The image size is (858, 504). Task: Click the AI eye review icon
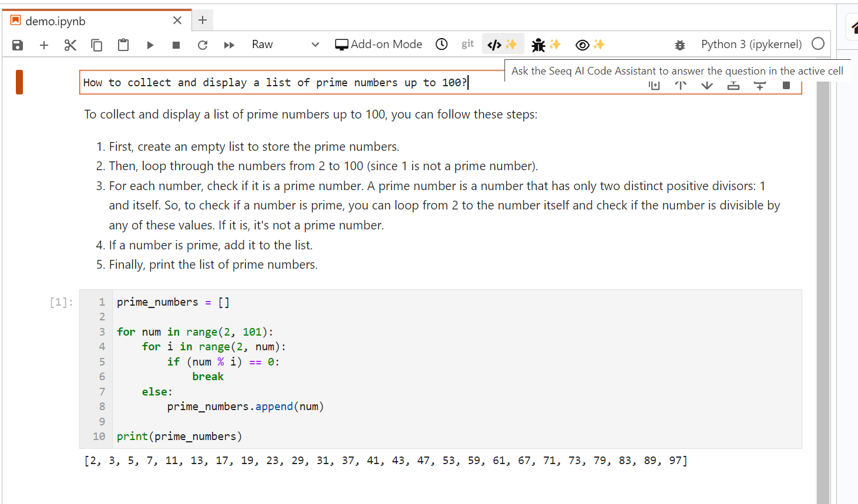[590, 45]
